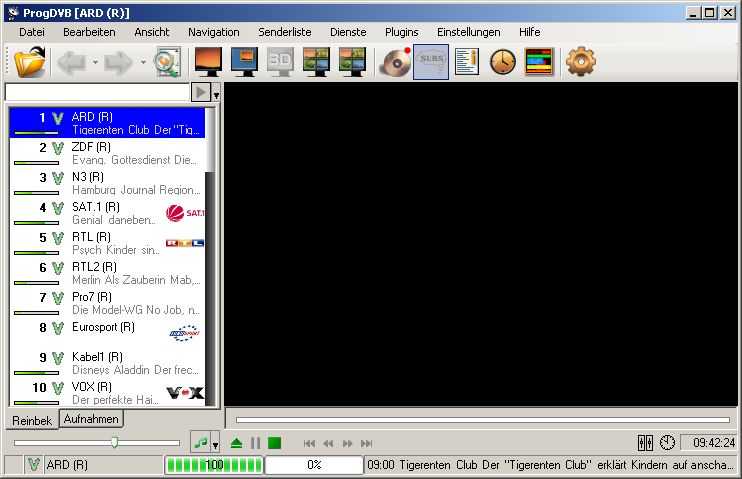Open the Senderliste menu
Viewport: 742px width, 479px height.
coord(285,32)
